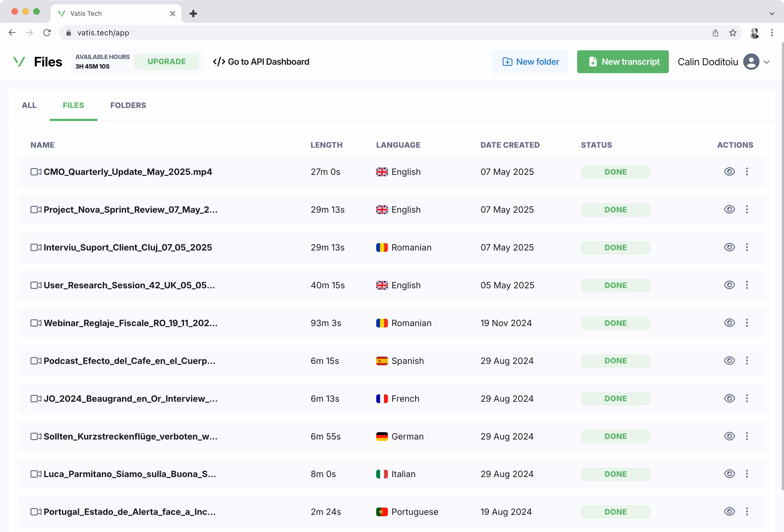Screen dimensions: 784x532
Task: Click the New transcript button
Action: (x=622, y=62)
